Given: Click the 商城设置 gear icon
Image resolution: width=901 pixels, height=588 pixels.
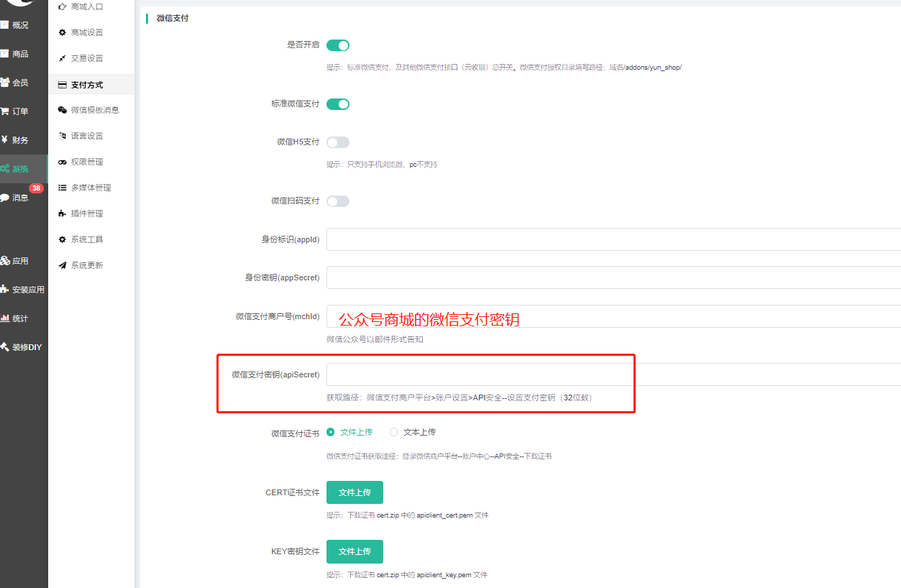Looking at the screenshot, I should (63, 32).
